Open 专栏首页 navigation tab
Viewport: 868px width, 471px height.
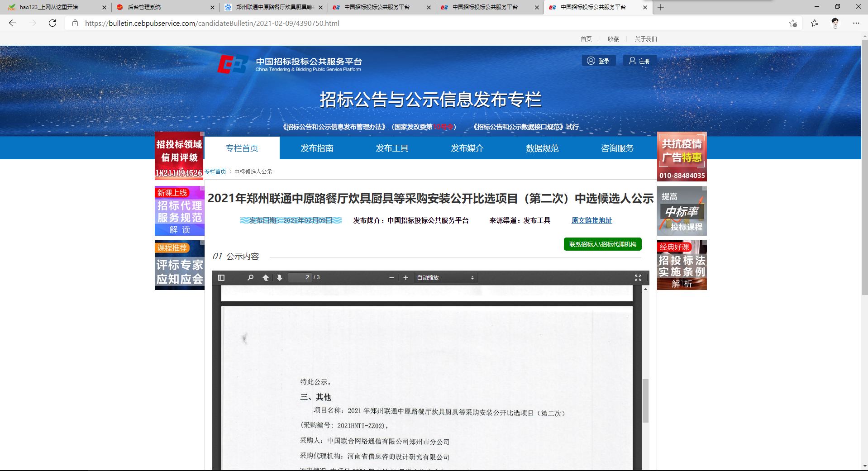pyautogui.click(x=242, y=148)
